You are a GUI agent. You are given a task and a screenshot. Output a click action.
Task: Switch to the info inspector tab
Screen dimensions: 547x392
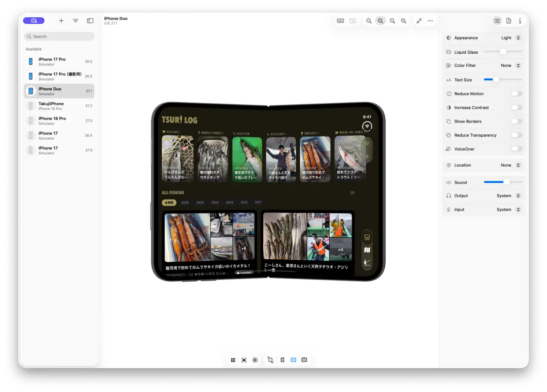(520, 21)
